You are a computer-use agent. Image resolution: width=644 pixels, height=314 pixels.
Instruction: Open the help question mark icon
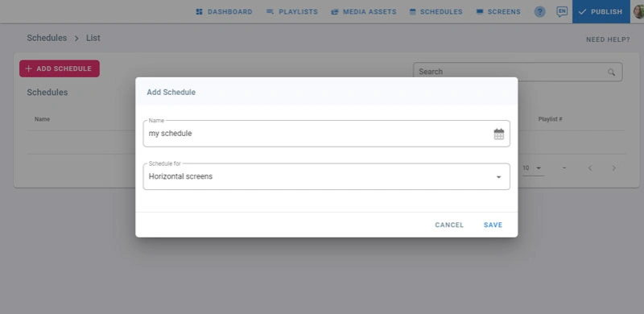coord(539,12)
